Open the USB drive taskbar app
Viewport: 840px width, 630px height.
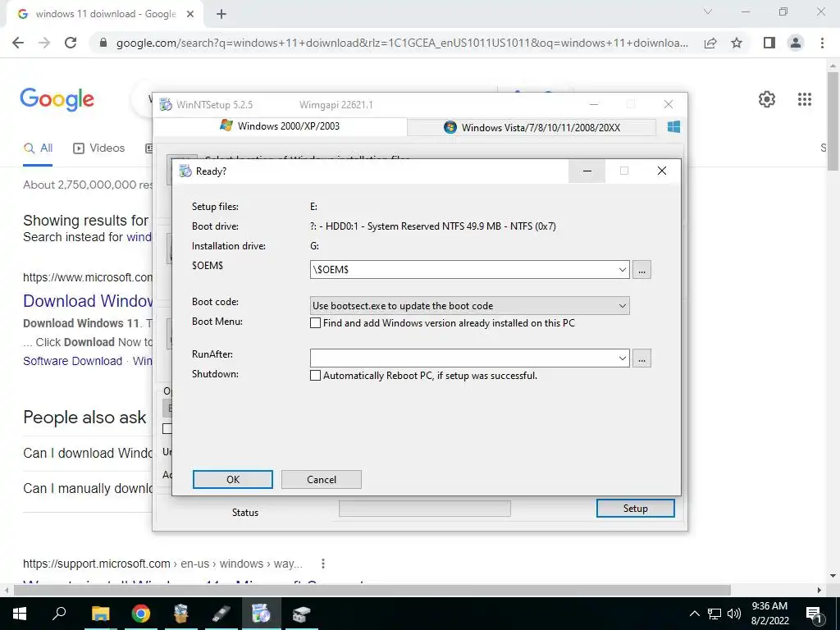pos(221,614)
